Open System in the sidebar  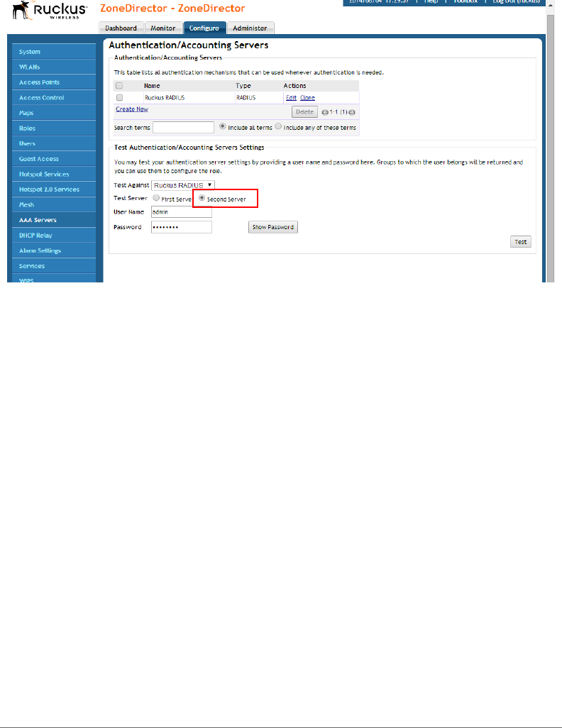click(54, 52)
